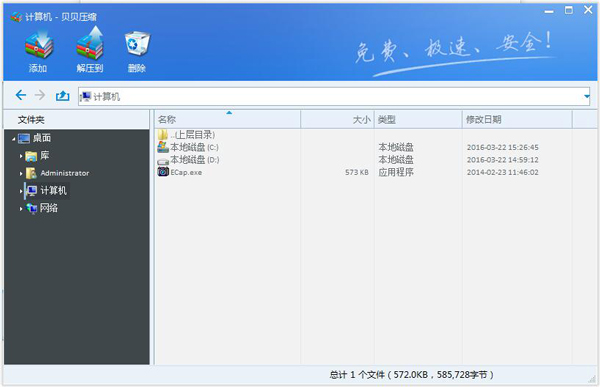This screenshot has width=600, height=387.
Task: Click the 文件夹 panel header
Action: click(x=76, y=120)
